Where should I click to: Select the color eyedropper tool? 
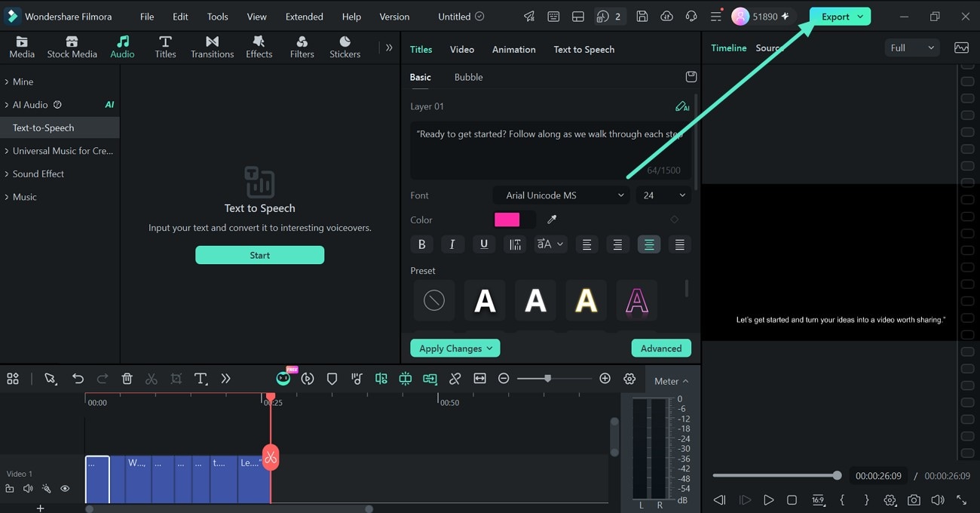(x=551, y=220)
